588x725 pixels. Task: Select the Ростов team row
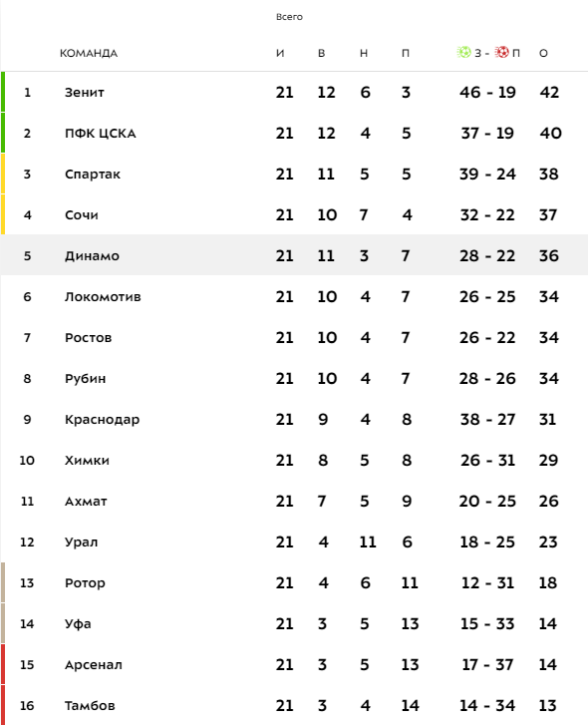[x=294, y=337]
